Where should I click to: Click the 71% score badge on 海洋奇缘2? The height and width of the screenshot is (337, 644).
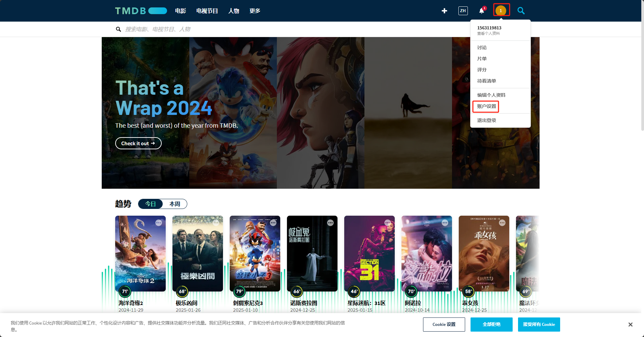(x=125, y=291)
